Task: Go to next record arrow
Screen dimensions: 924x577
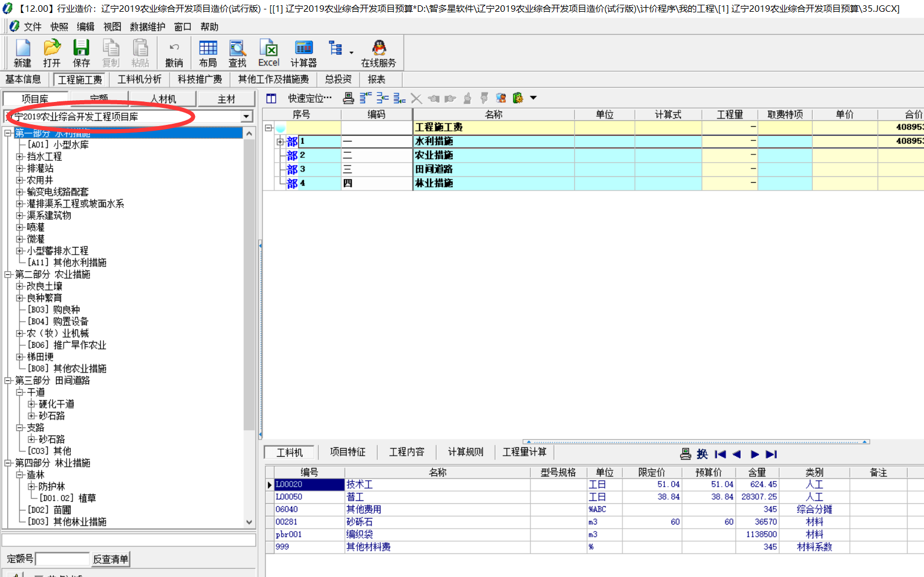Action: coord(754,454)
